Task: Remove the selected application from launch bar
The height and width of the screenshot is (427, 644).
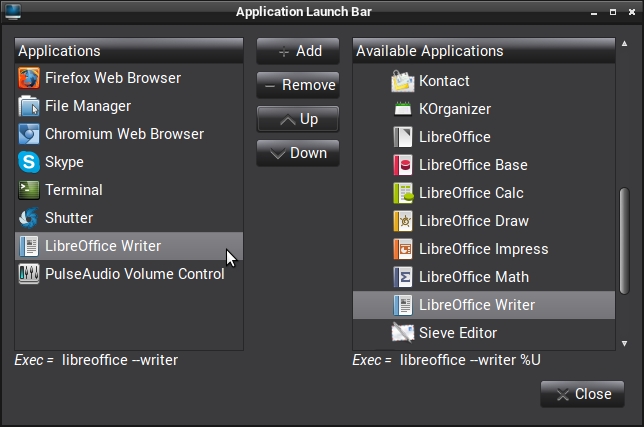Action: (298, 85)
